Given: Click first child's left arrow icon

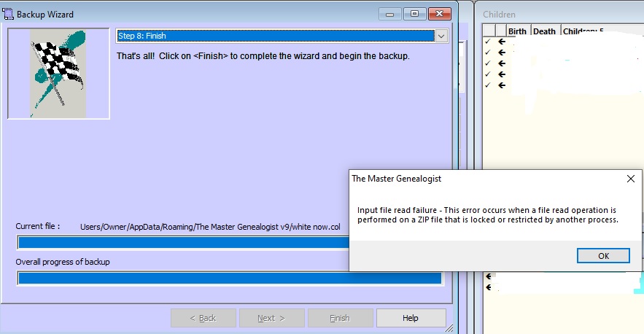Looking at the screenshot, I should point(502,42).
